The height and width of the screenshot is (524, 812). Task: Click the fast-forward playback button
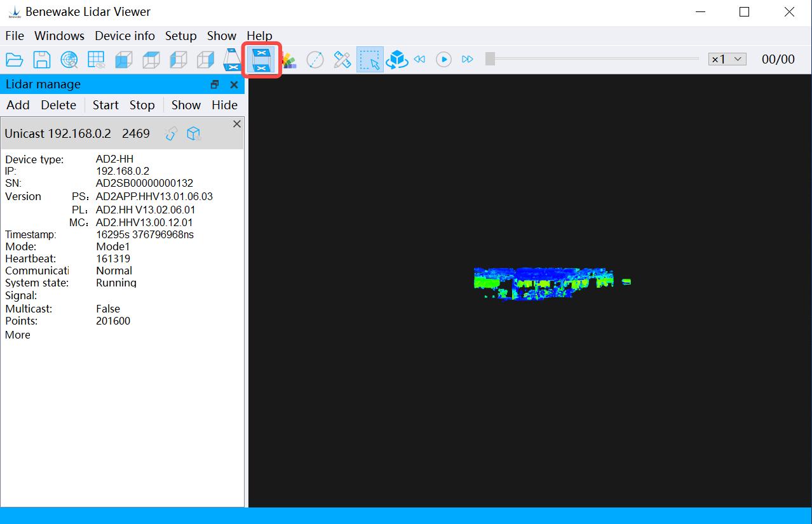pyautogui.click(x=468, y=59)
